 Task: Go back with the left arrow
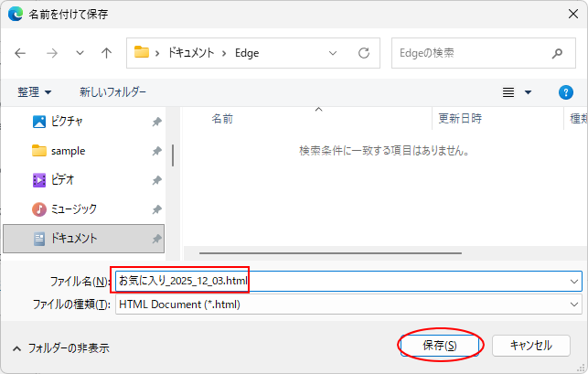(20, 53)
